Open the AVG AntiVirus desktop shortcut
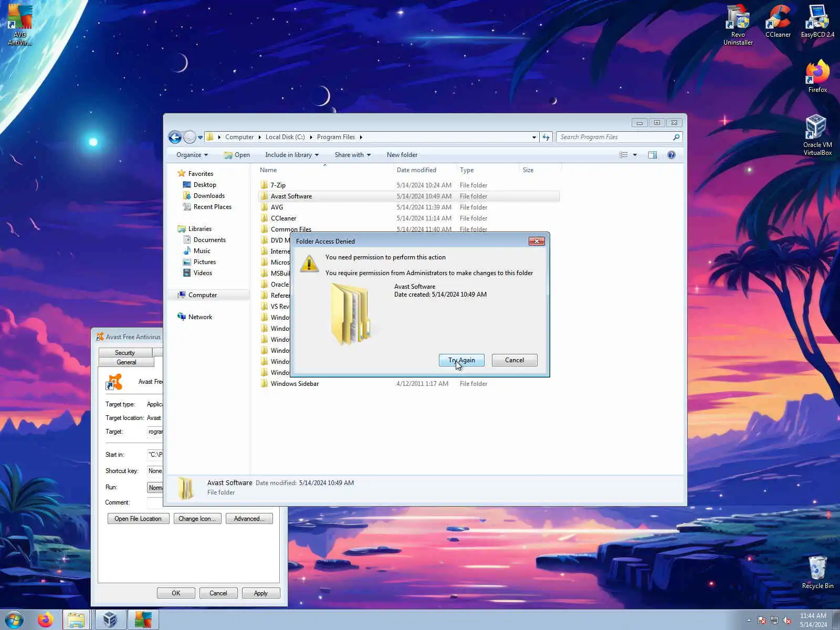The height and width of the screenshot is (630, 840). (19, 25)
